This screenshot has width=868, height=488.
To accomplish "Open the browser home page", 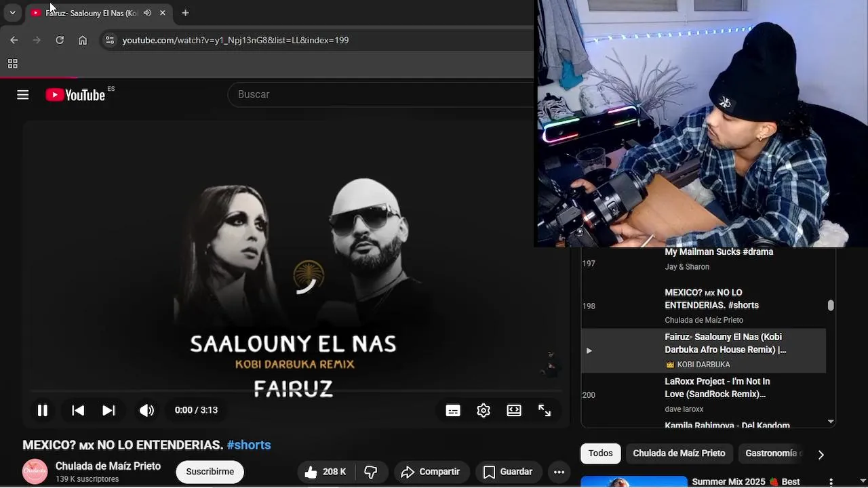I will (83, 40).
